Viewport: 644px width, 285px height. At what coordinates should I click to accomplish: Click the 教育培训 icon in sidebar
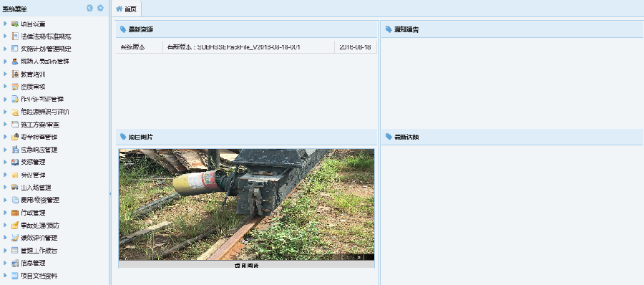(x=15, y=74)
